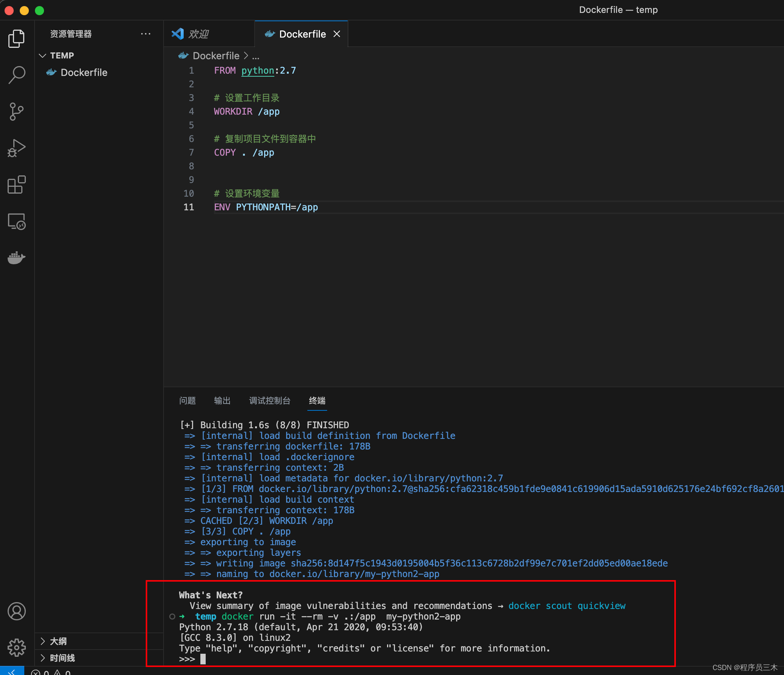Click the terminal prompt after >>>

[x=203, y=659]
